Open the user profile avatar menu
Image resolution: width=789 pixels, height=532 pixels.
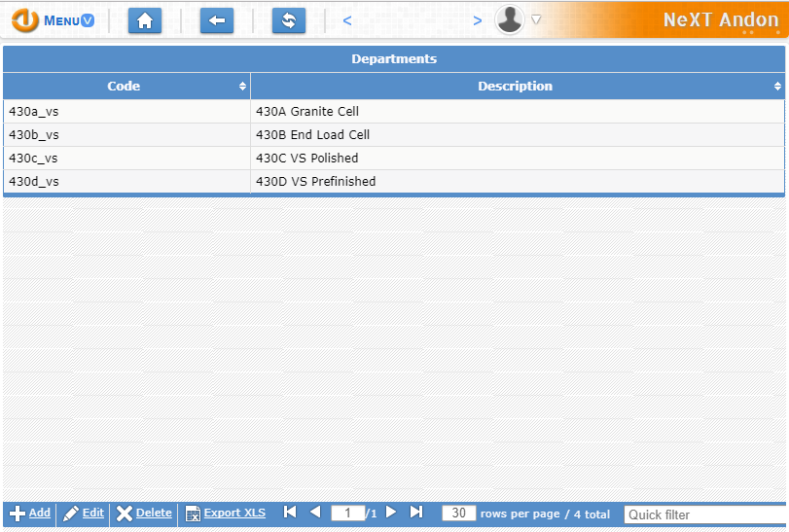click(510, 19)
